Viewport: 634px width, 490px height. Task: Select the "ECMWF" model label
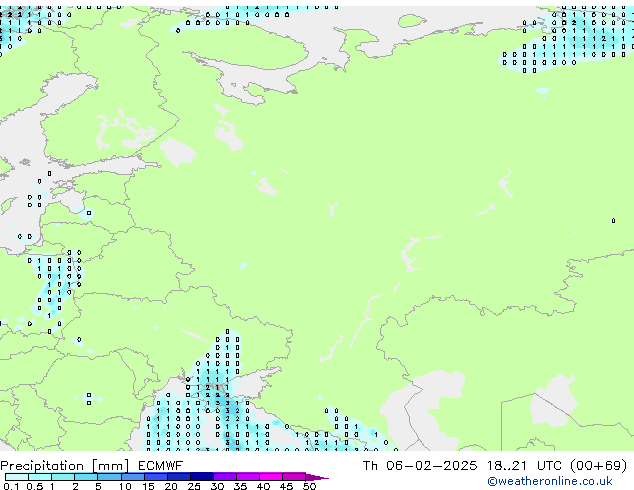[x=160, y=466]
